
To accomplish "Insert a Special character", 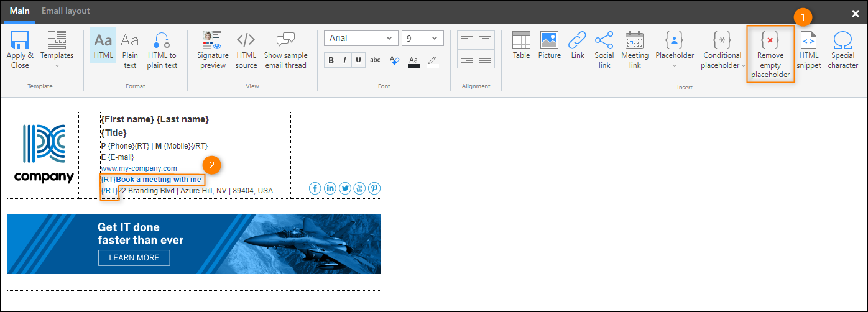I will tap(843, 50).
